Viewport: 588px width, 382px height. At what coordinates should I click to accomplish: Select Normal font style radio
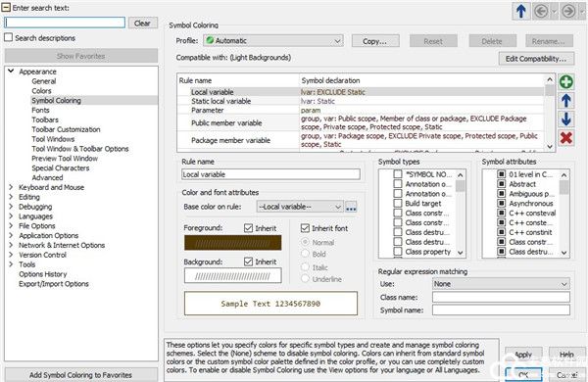[305, 242]
